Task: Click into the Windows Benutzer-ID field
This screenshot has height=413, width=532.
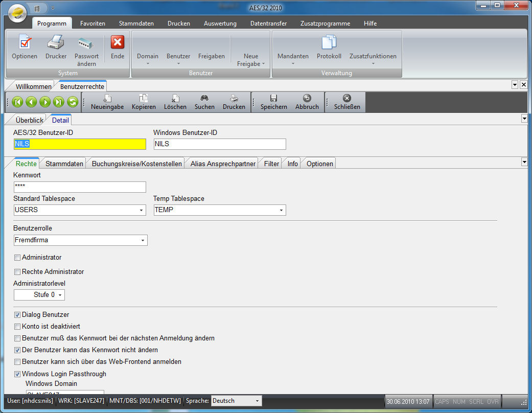Action: pos(220,144)
